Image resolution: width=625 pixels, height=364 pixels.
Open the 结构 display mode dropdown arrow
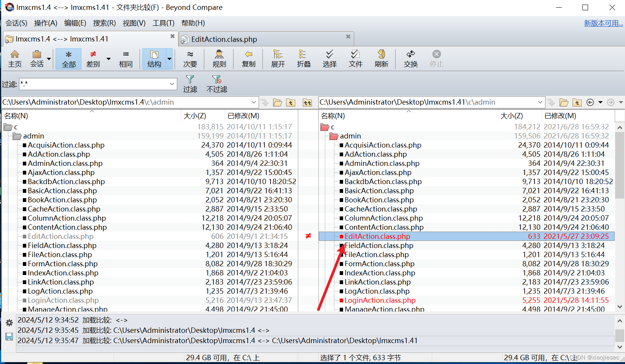pos(170,59)
